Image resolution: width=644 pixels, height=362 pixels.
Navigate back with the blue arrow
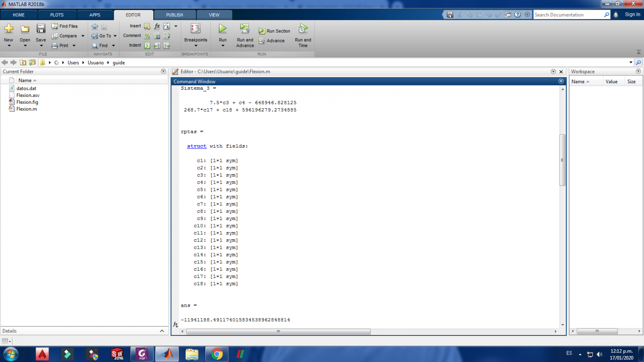point(94,27)
